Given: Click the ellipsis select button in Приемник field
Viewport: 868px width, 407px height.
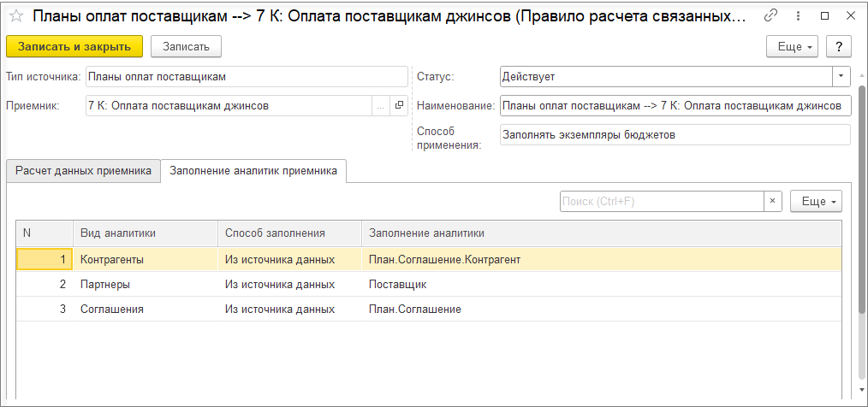Looking at the screenshot, I should pos(381,106).
